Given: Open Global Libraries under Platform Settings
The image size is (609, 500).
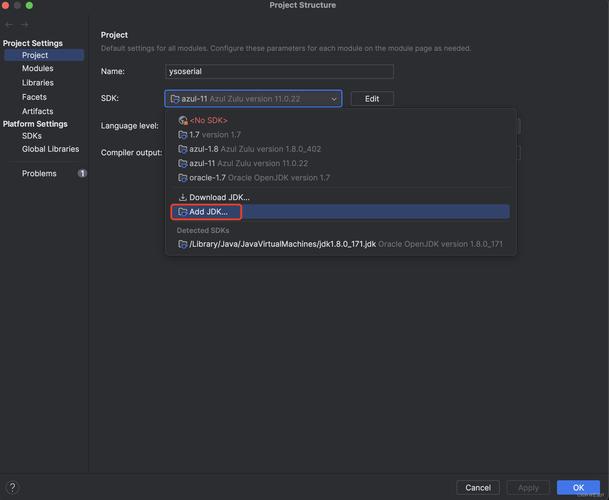Looking at the screenshot, I should pyautogui.click(x=50, y=149).
